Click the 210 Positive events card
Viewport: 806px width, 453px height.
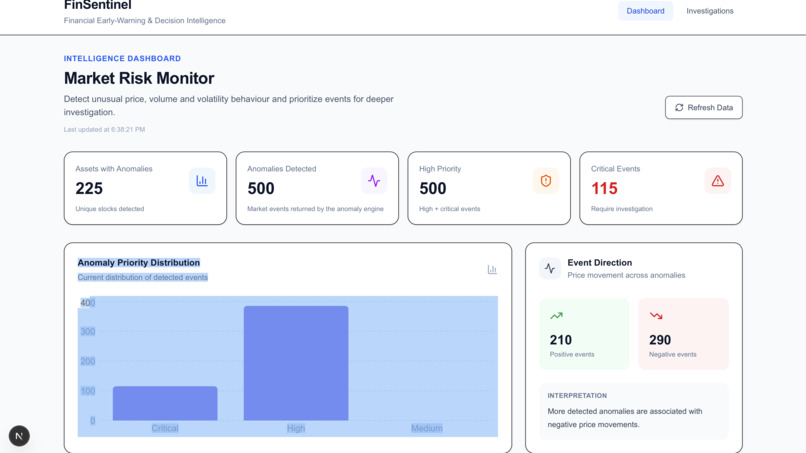tap(584, 334)
